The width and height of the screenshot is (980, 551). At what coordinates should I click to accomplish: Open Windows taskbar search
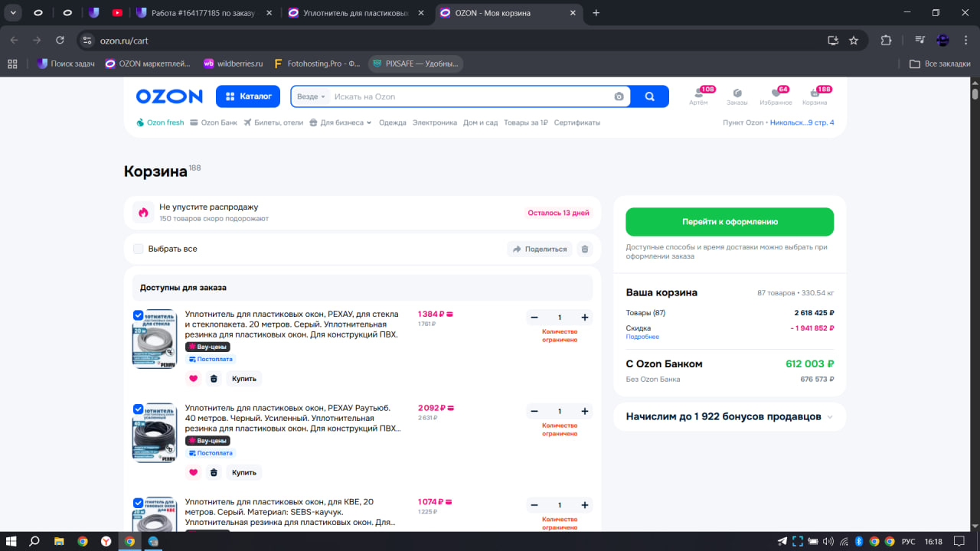(x=34, y=541)
